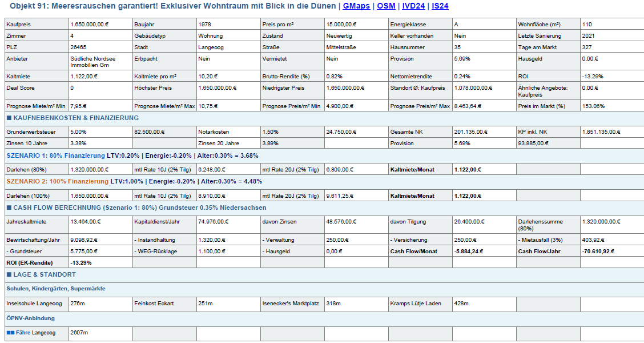This screenshot has width=644, height=343.
Task: Select the Szenario 2: 100% Finanzierung heading
Action: click(57, 181)
